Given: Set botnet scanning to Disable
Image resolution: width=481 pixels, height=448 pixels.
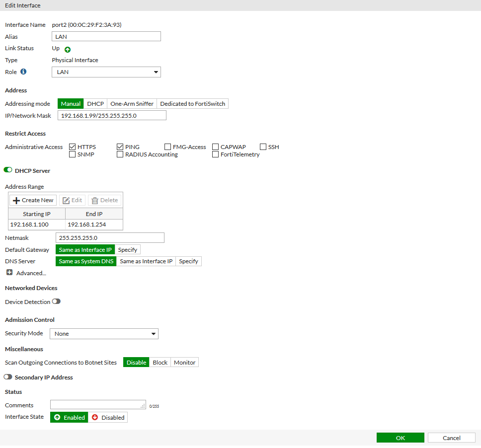Looking at the screenshot, I should click(136, 363).
